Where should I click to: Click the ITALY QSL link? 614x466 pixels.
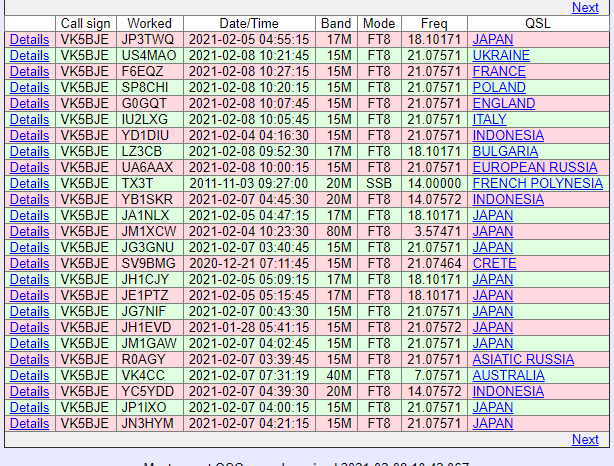[x=489, y=119]
